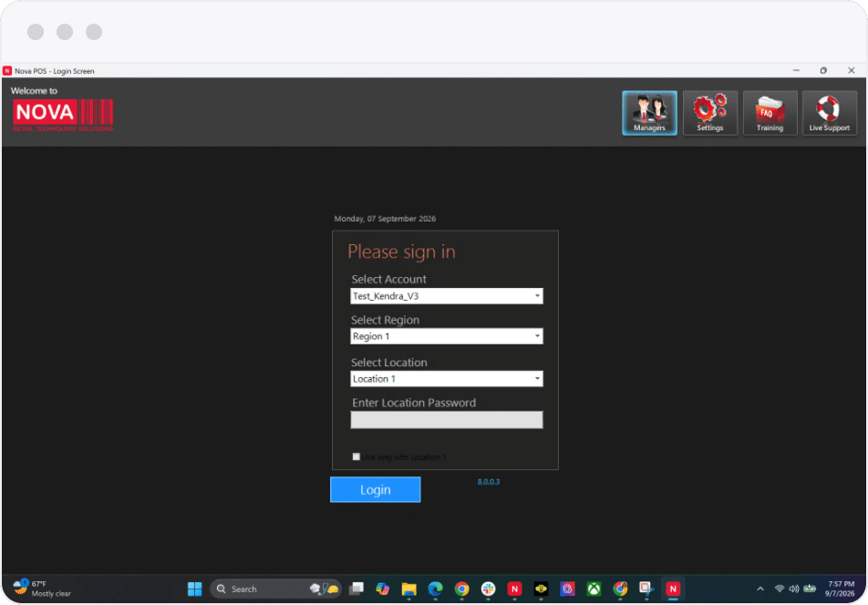Image resolution: width=868 pixels, height=605 pixels.
Task: Open the Settings gear icon
Action: tap(709, 113)
